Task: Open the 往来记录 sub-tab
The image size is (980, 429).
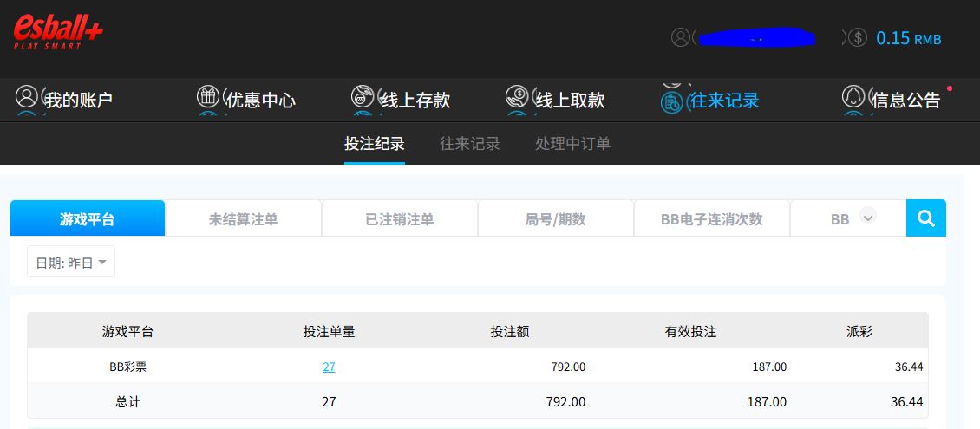Action: 469,143
